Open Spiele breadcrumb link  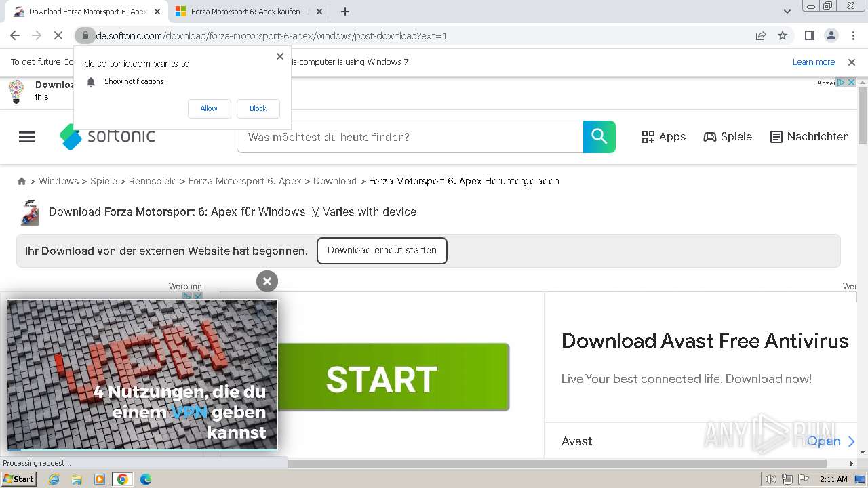(104, 181)
